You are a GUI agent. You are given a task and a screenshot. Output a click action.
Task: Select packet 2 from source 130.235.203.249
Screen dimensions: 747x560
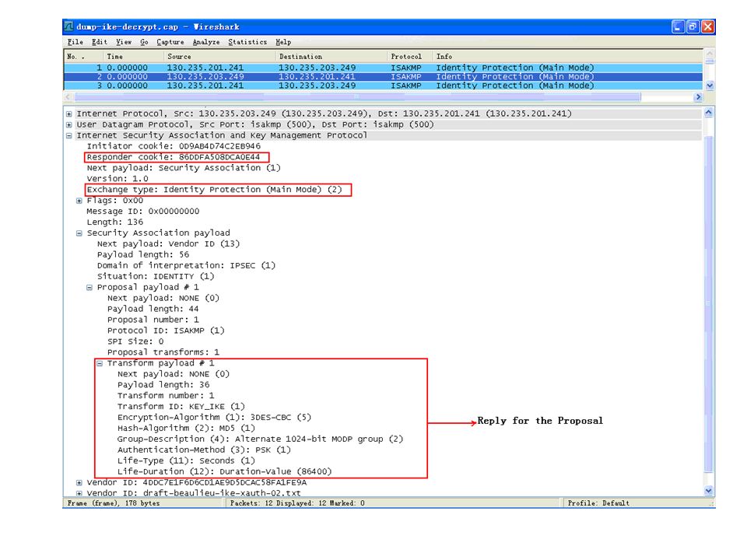coord(383,77)
